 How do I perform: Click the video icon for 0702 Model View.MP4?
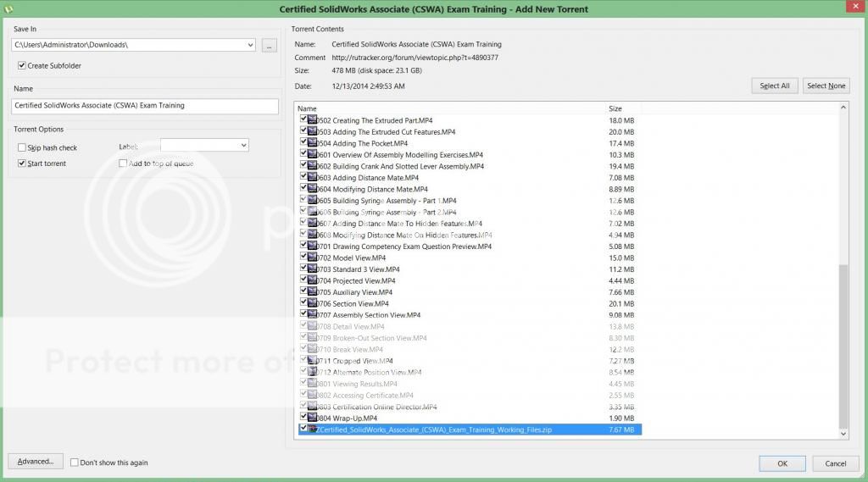(x=313, y=258)
